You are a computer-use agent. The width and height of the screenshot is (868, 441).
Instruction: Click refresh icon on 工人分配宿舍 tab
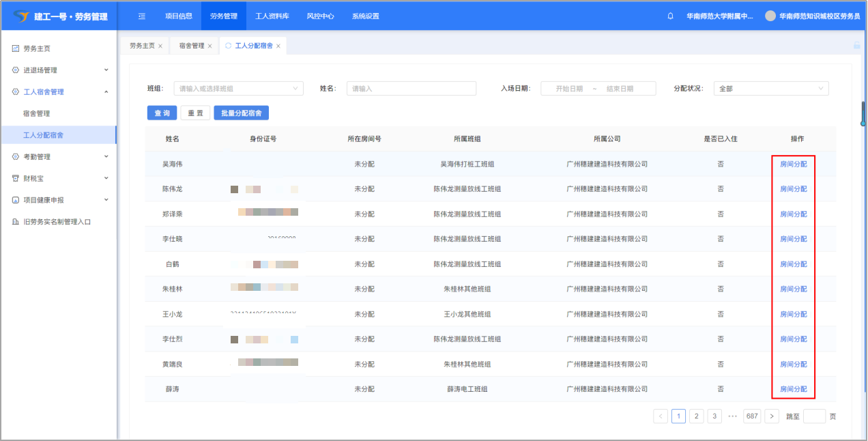point(228,46)
